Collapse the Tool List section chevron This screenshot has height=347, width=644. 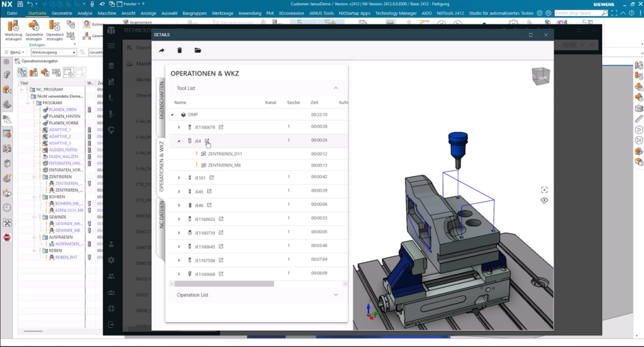(x=336, y=88)
